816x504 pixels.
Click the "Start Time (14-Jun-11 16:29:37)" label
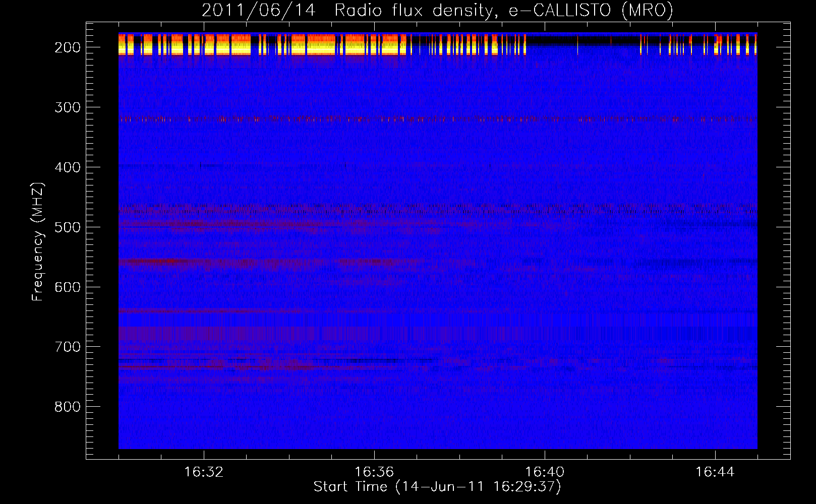[437, 487]
